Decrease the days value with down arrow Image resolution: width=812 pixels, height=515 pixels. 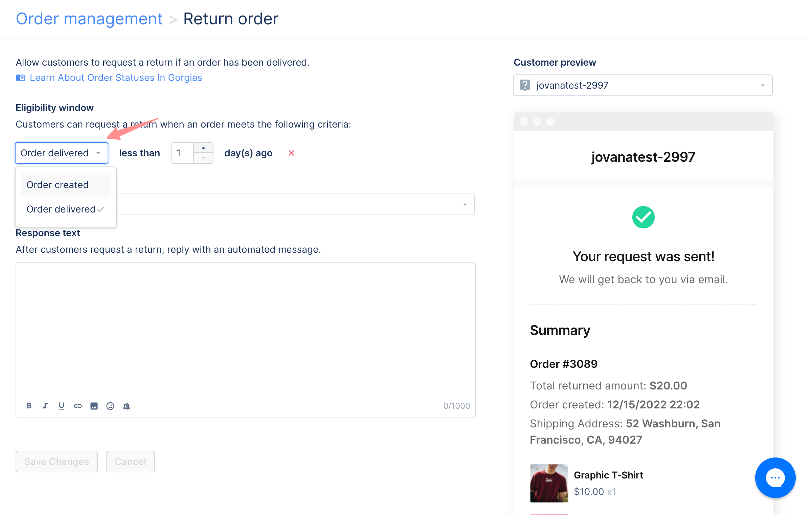point(203,158)
